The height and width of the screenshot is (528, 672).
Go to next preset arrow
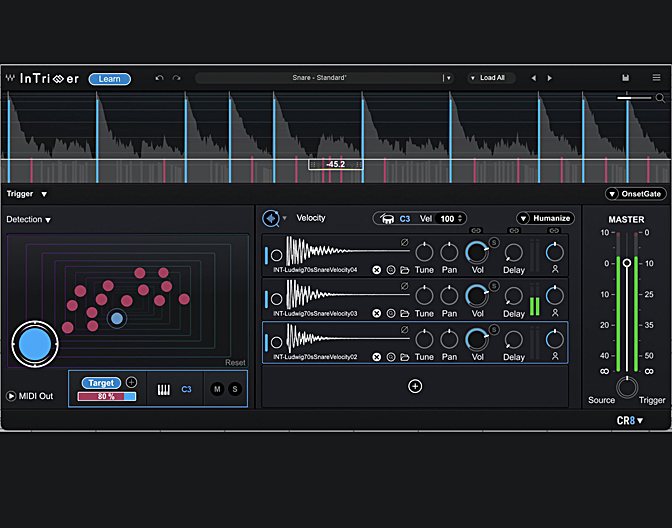click(549, 78)
